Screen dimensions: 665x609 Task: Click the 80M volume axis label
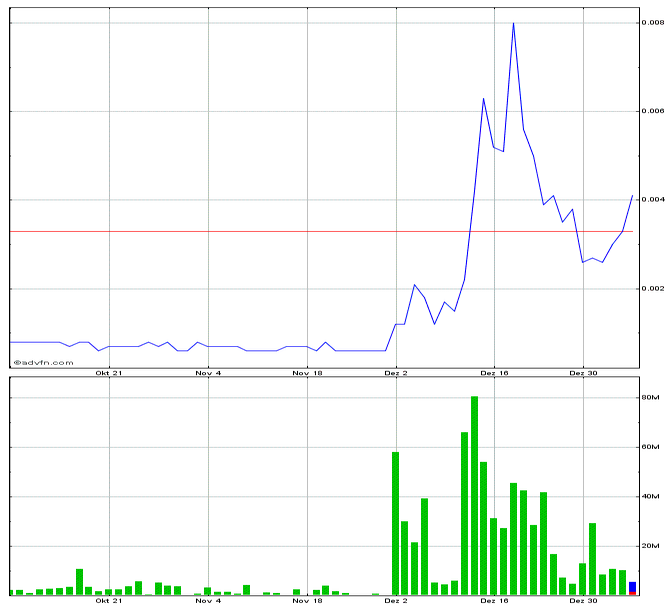(x=651, y=397)
